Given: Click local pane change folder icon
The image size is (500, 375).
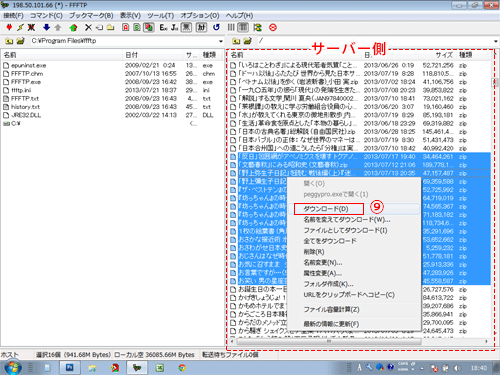Looking at the screenshot, I should [x=21, y=41].
